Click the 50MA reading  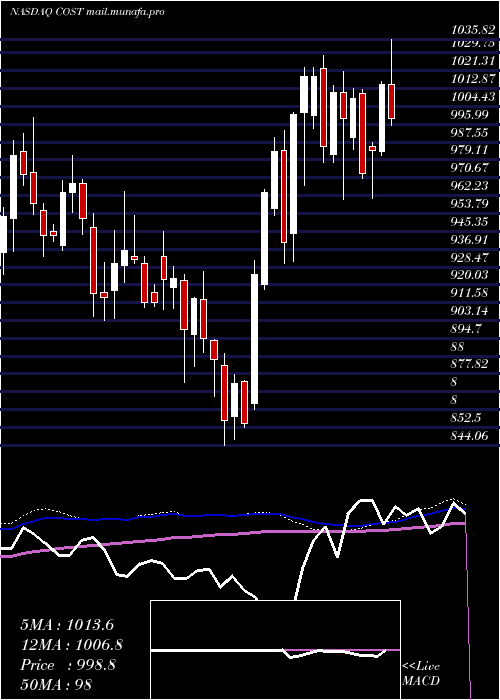pos(56,685)
